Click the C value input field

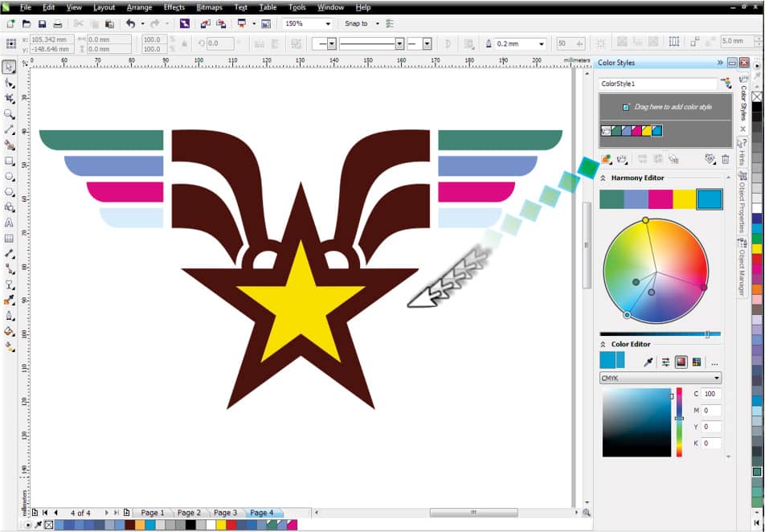pyautogui.click(x=710, y=394)
